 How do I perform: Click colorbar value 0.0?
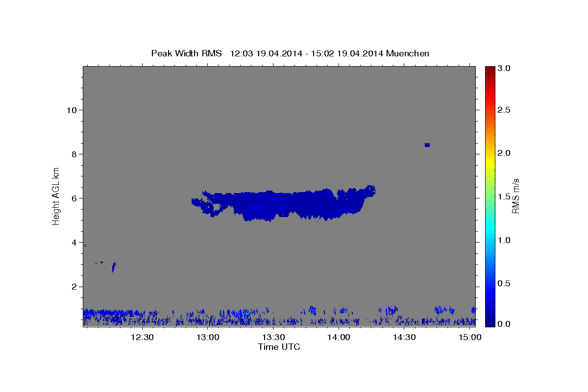(x=505, y=324)
